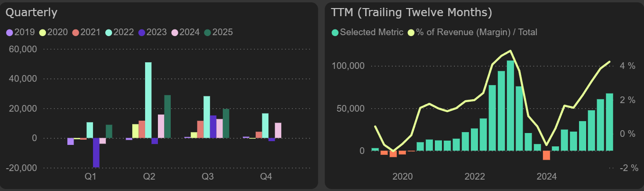The width and height of the screenshot is (644, 191).
Task: Click the Selected Metric legend marker
Action: [335, 32]
